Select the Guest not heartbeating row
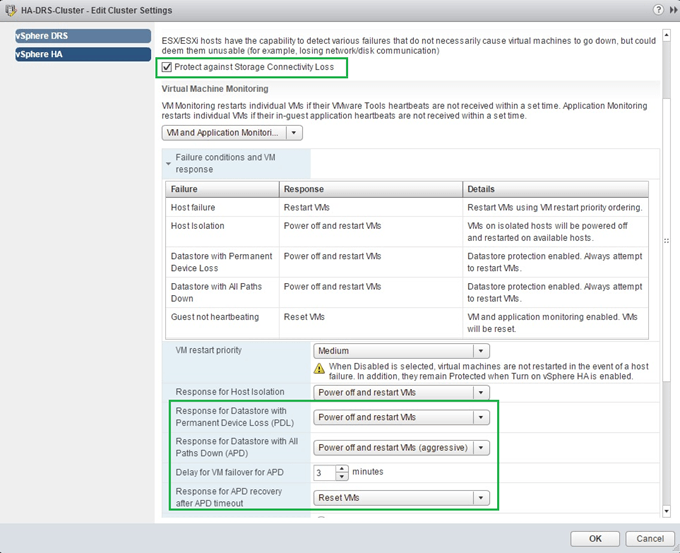Screen dimensions: 680x553 coord(407,323)
